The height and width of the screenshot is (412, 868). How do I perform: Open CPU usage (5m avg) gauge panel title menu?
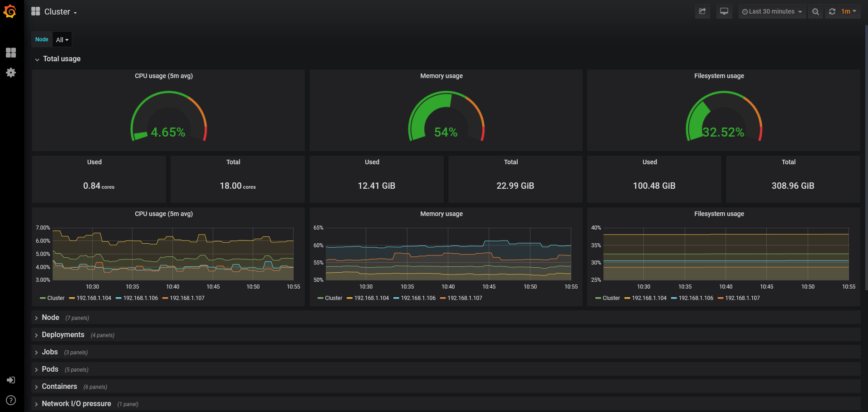click(x=164, y=76)
